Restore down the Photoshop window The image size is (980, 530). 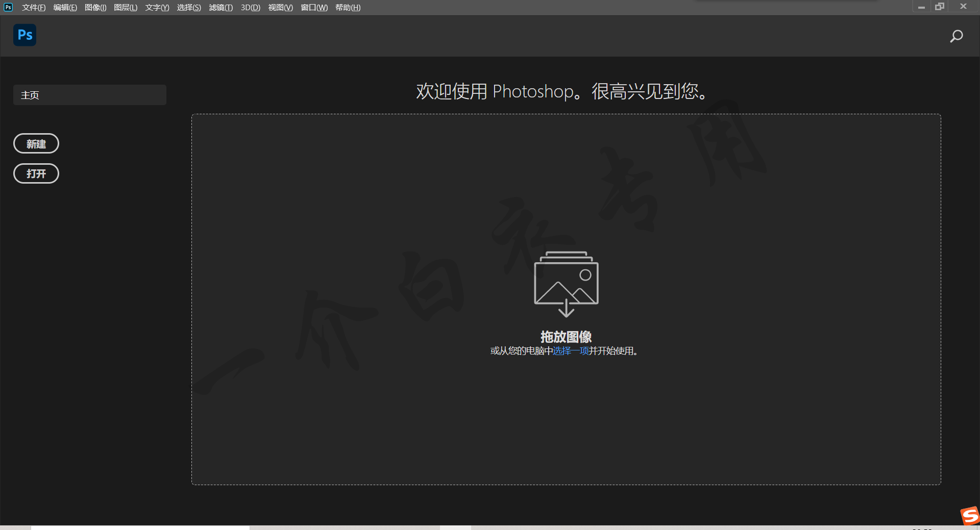coord(940,7)
